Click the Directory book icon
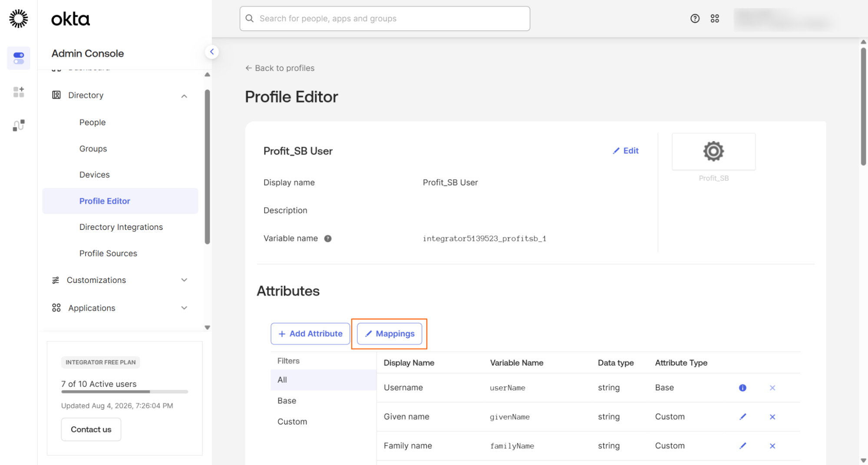Image resolution: width=868 pixels, height=465 pixels. 56,95
